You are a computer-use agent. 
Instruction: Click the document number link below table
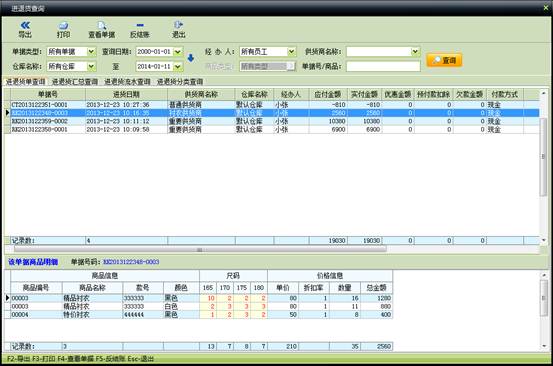[x=131, y=262]
